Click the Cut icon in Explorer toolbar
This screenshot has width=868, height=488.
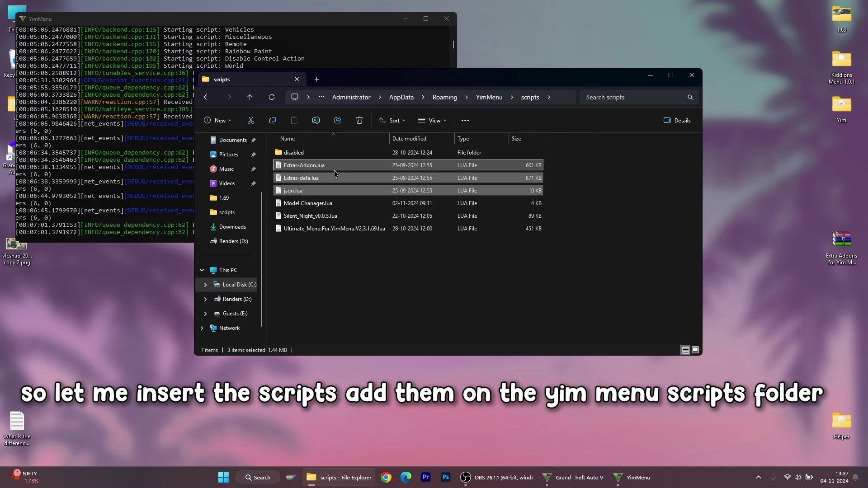click(251, 121)
